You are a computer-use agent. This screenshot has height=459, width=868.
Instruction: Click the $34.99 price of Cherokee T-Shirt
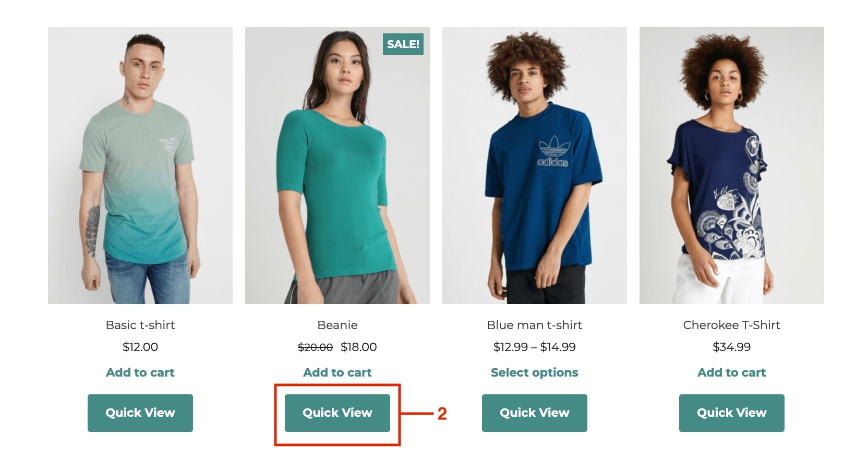click(x=732, y=347)
